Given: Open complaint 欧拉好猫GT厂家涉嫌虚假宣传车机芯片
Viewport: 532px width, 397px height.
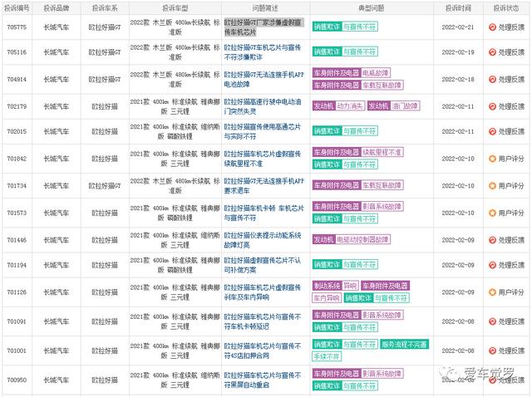Looking at the screenshot, I should click(x=264, y=27).
